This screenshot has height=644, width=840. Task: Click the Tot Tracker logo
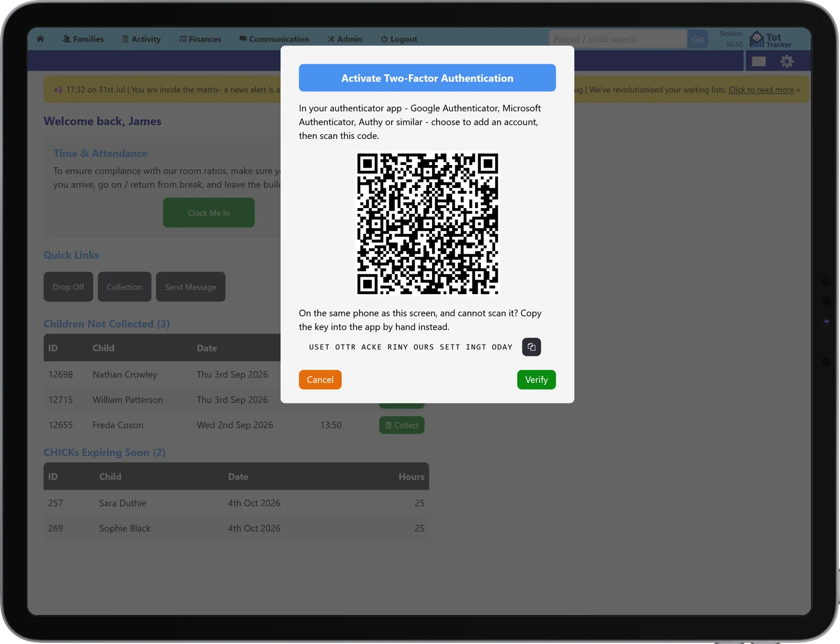click(x=770, y=39)
